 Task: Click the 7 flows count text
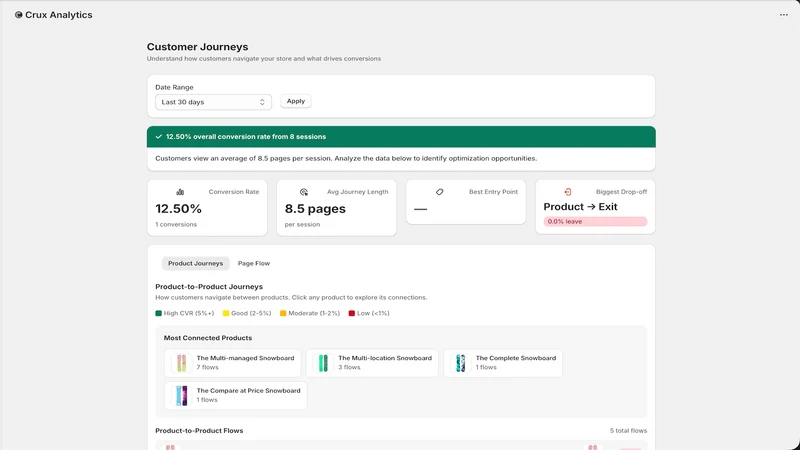208,367
